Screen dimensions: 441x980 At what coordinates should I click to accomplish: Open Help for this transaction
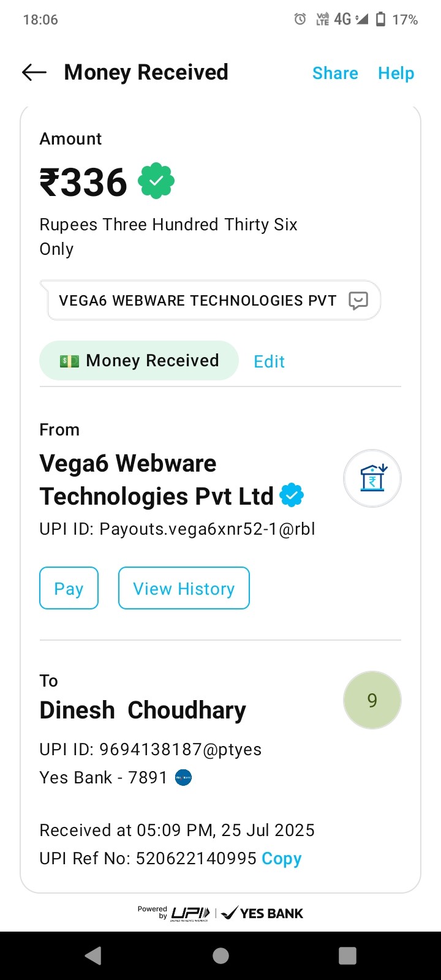(x=396, y=73)
